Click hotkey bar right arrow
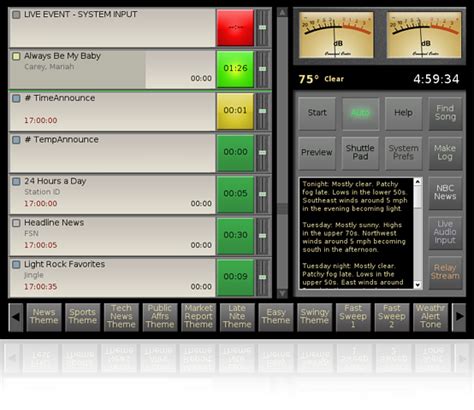Viewport: 474px width, 410px height. 459,317
